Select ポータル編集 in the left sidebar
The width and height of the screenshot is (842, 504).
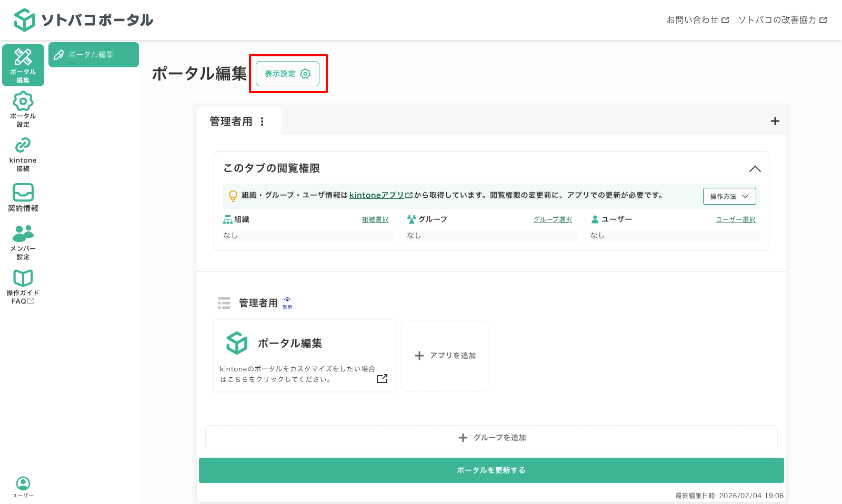pos(23,64)
